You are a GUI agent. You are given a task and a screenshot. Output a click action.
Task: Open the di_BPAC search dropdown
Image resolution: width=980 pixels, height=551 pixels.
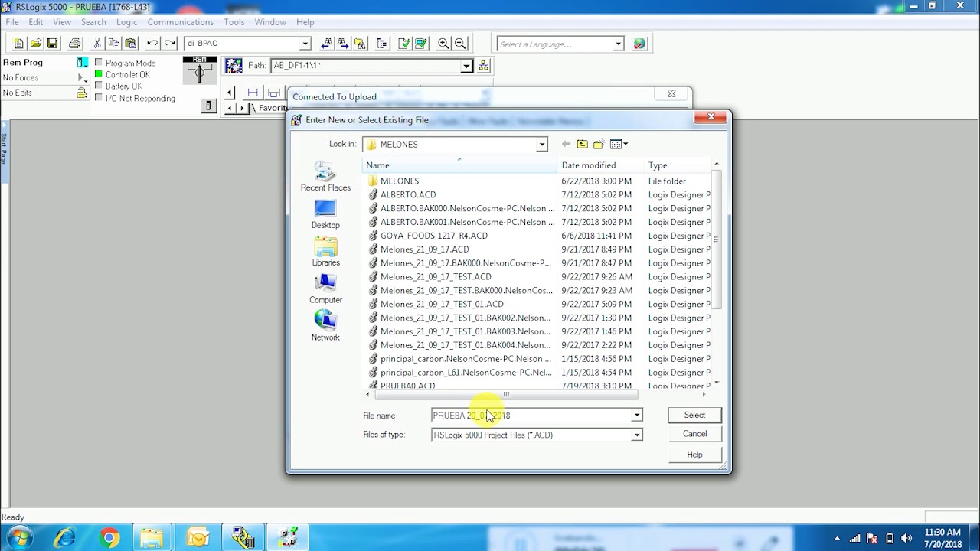tap(305, 44)
